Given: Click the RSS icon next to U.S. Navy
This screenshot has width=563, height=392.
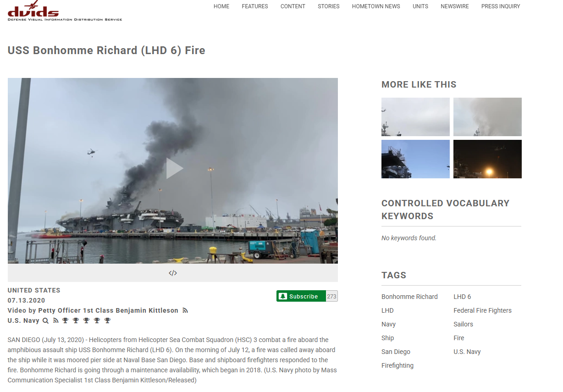Looking at the screenshot, I should (55, 320).
